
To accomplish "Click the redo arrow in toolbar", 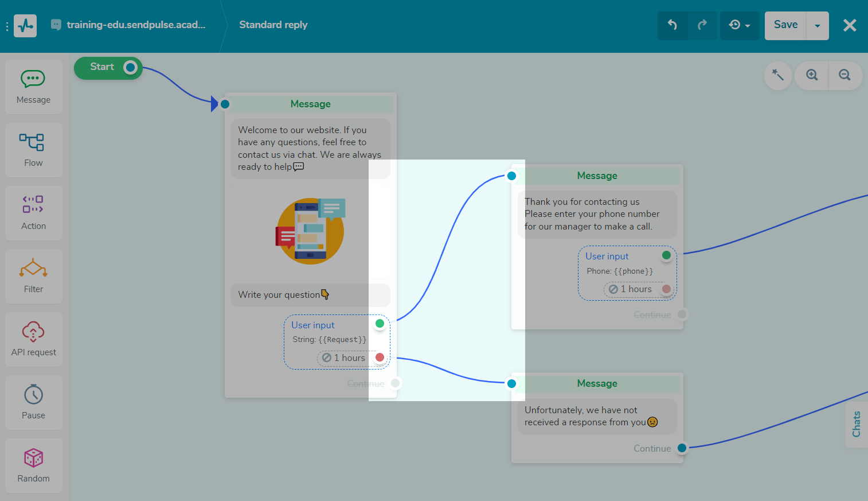I will [x=703, y=25].
